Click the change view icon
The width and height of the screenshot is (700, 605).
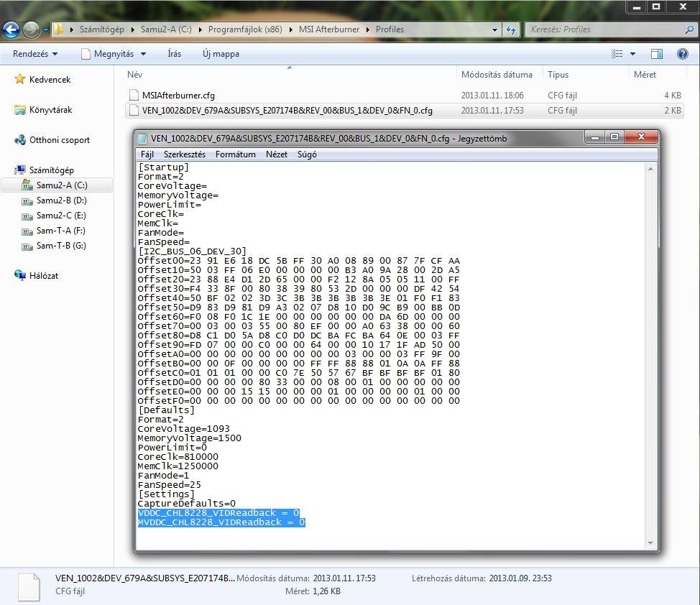(617, 54)
